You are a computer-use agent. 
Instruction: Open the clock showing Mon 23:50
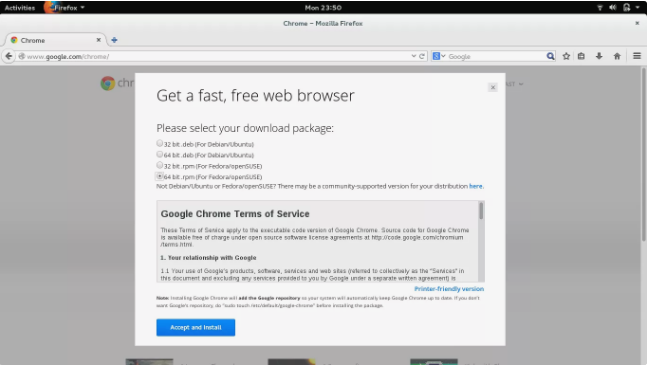click(323, 7)
